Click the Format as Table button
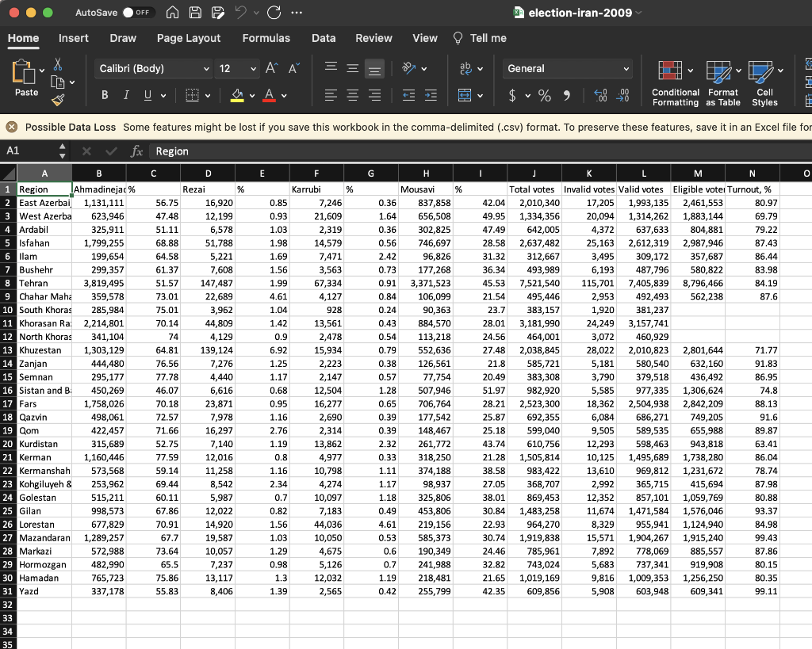 (x=723, y=83)
